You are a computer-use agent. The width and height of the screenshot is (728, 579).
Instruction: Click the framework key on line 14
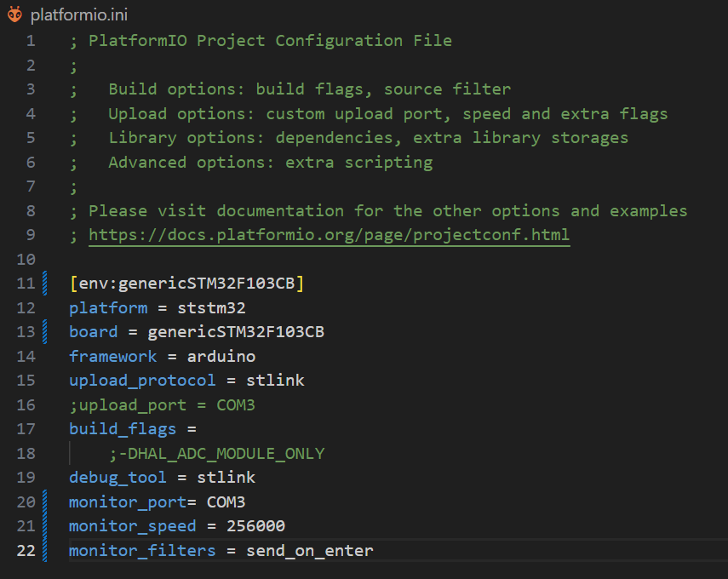click(x=112, y=356)
